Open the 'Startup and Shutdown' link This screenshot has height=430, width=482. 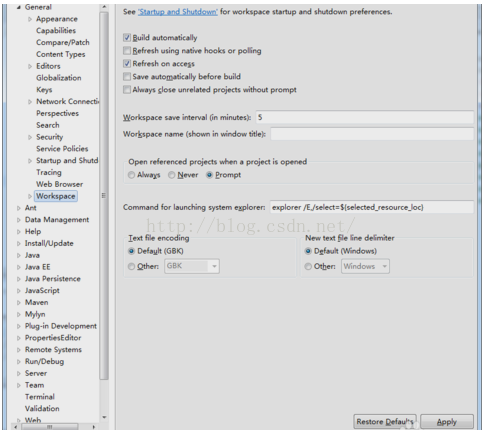coord(178,12)
